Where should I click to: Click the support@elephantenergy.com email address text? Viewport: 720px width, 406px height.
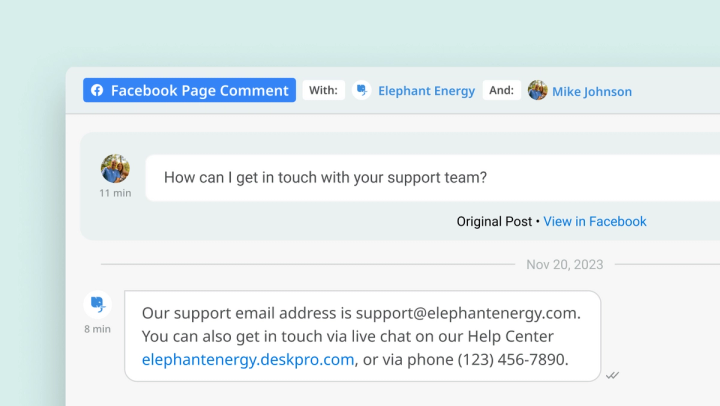tap(467, 312)
